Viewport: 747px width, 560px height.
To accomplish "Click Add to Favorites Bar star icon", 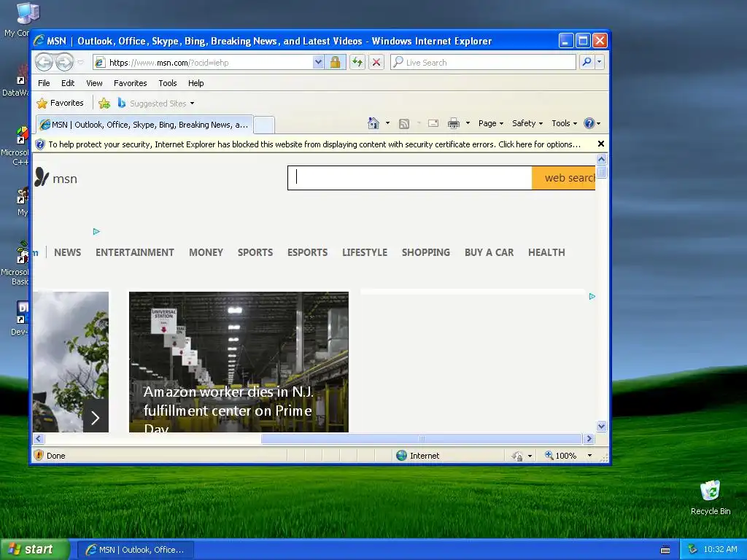I will pyautogui.click(x=104, y=103).
